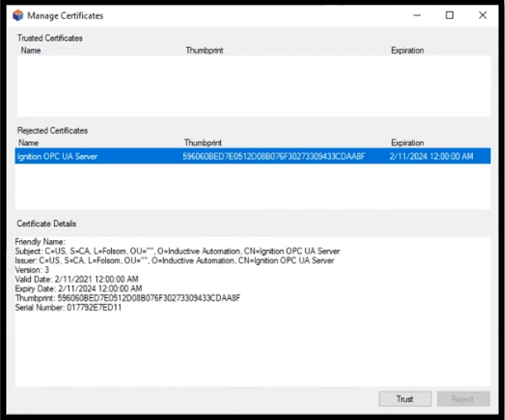This screenshot has width=505, height=420.
Task: Click Thumbprint column header in Rejected Certificates
Action: coord(203,143)
